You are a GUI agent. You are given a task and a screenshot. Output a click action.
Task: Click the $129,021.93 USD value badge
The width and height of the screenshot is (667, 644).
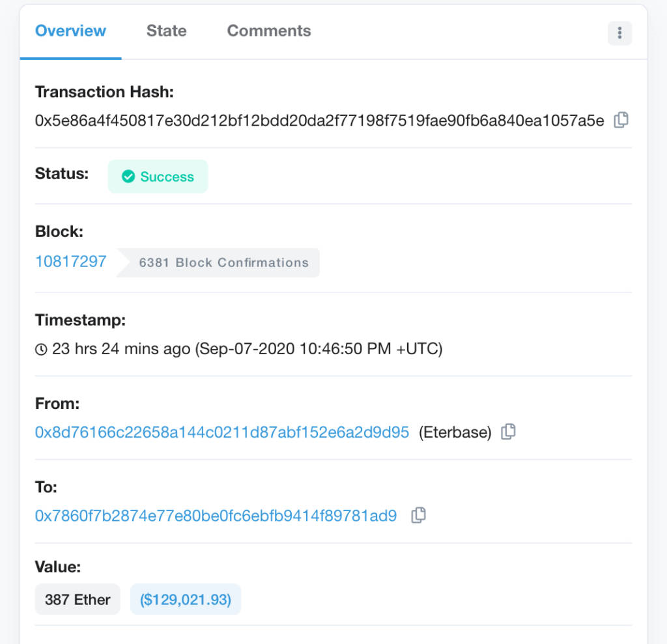click(x=186, y=599)
